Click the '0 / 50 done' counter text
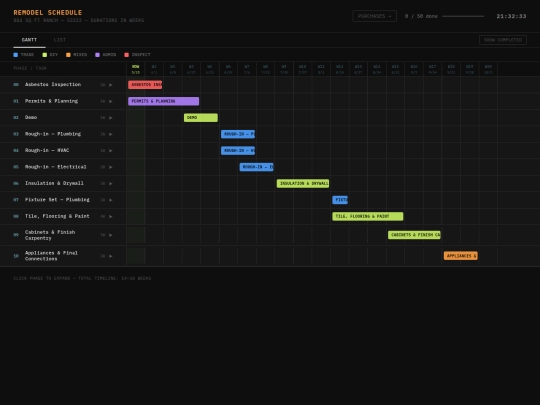540x405 pixels. [421, 16]
